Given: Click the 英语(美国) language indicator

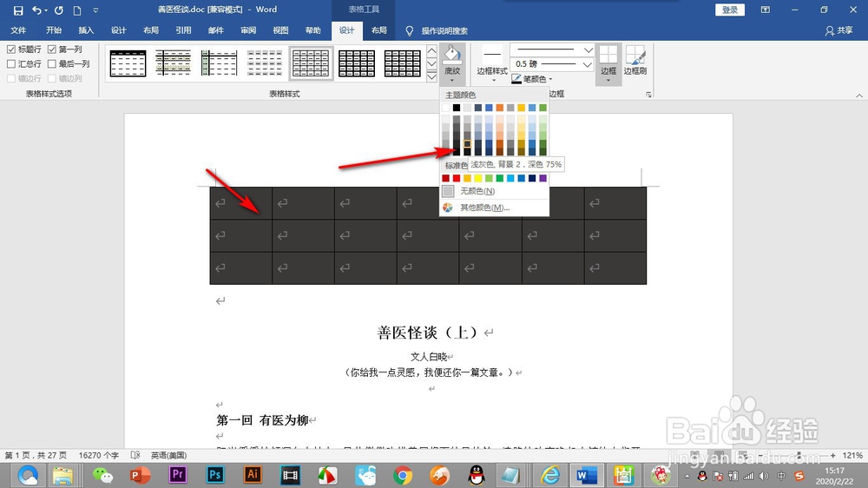Looking at the screenshot, I should [x=169, y=455].
